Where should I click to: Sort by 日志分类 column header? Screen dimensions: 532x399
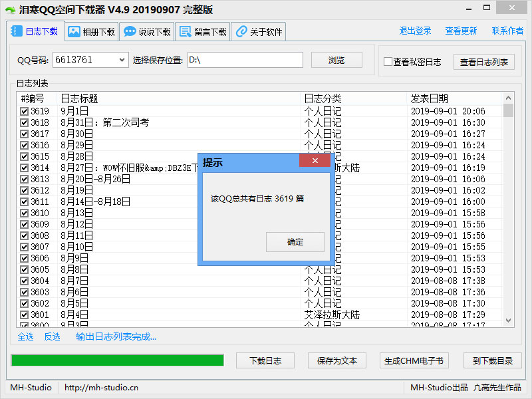[354, 98]
